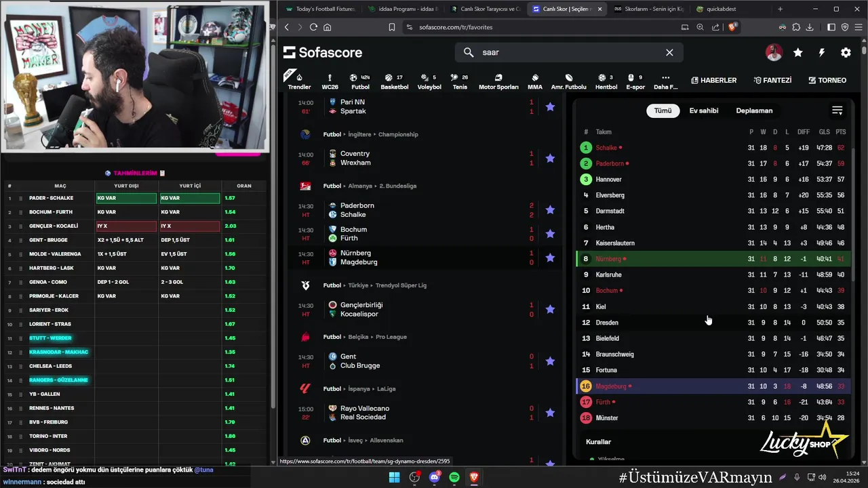
Task: Go to browser home page
Action: 328,27
